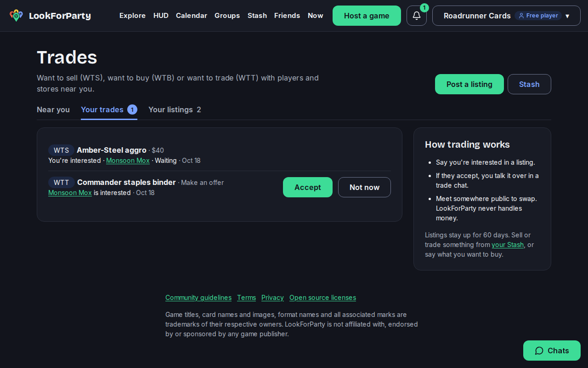
Task: Open Calendar in the top navigation
Action: pos(192,16)
